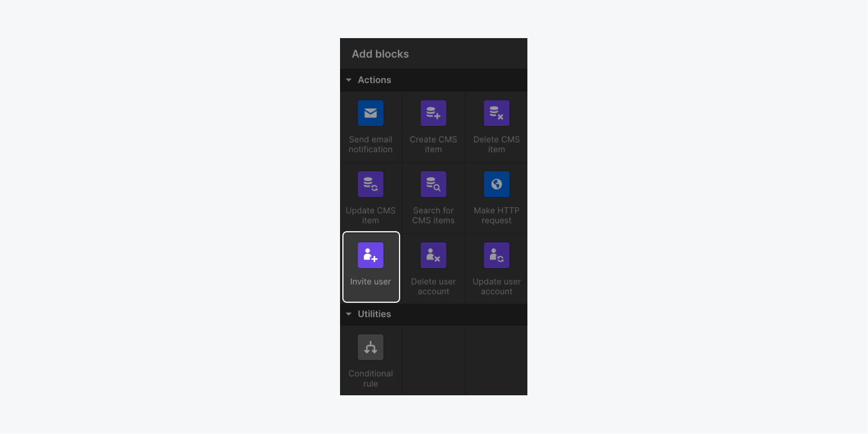The height and width of the screenshot is (434, 868).
Task: Click the Invite user block icon
Action: (x=371, y=255)
